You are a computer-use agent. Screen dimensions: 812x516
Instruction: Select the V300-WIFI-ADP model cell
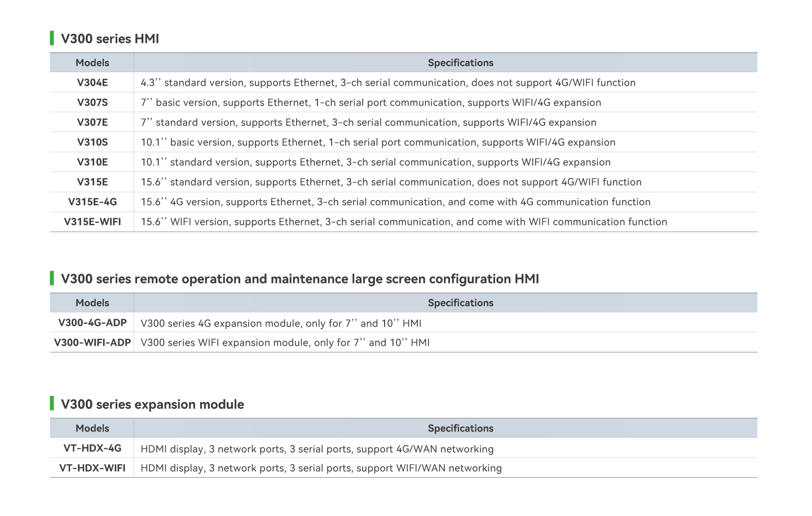[92, 342]
